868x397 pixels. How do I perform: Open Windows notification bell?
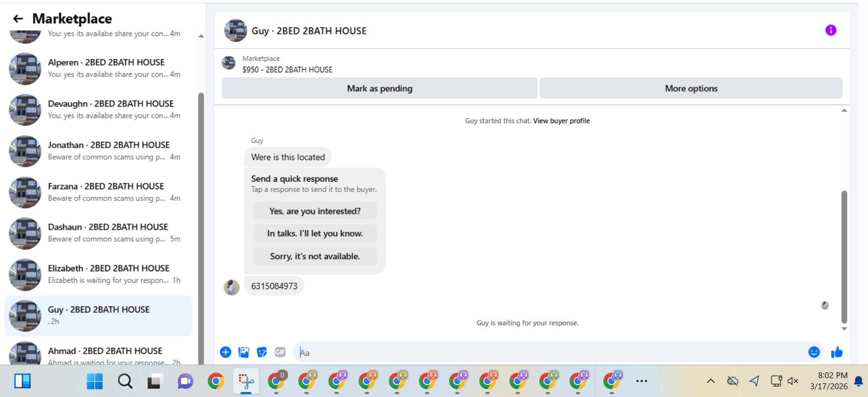(859, 381)
